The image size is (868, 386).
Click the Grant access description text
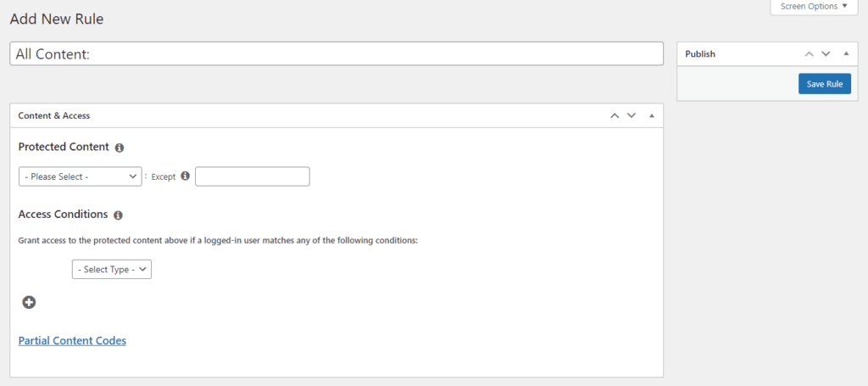pyautogui.click(x=218, y=241)
